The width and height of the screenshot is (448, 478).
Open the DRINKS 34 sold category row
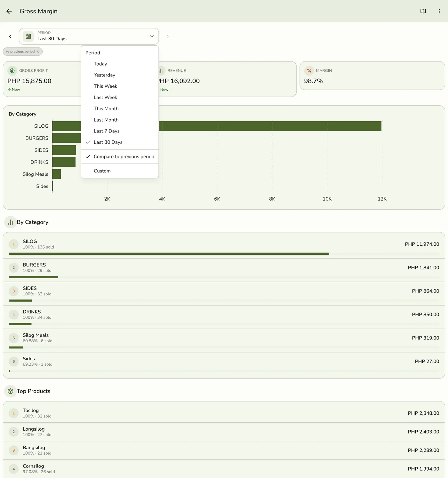pos(224,317)
